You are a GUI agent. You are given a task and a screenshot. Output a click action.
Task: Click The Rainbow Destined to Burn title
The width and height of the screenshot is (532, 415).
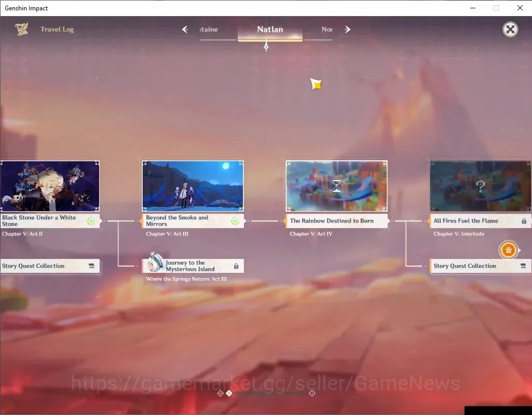click(332, 220)
